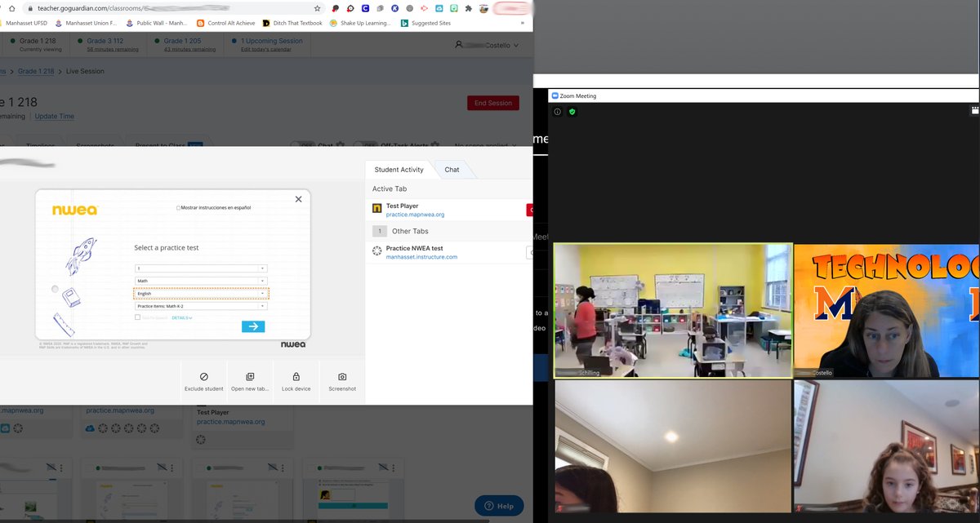
Task: Bookmark this page with the star icon
Action: pyautogui.click(x=318, y=7)
